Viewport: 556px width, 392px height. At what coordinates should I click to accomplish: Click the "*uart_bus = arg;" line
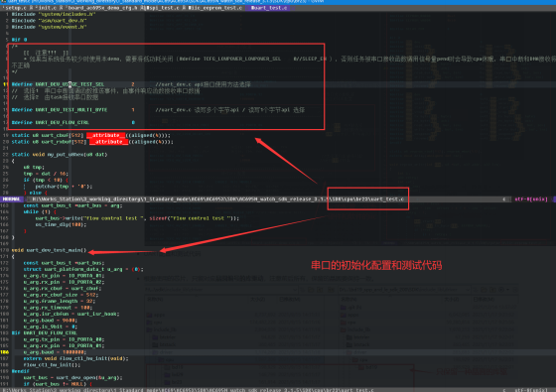72,205
